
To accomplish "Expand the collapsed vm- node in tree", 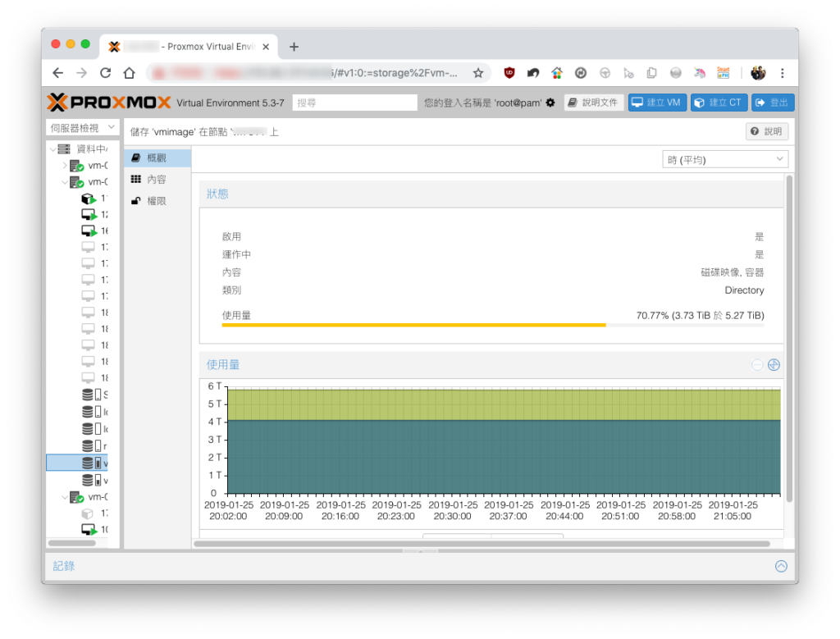I will (x=65, y=166).
